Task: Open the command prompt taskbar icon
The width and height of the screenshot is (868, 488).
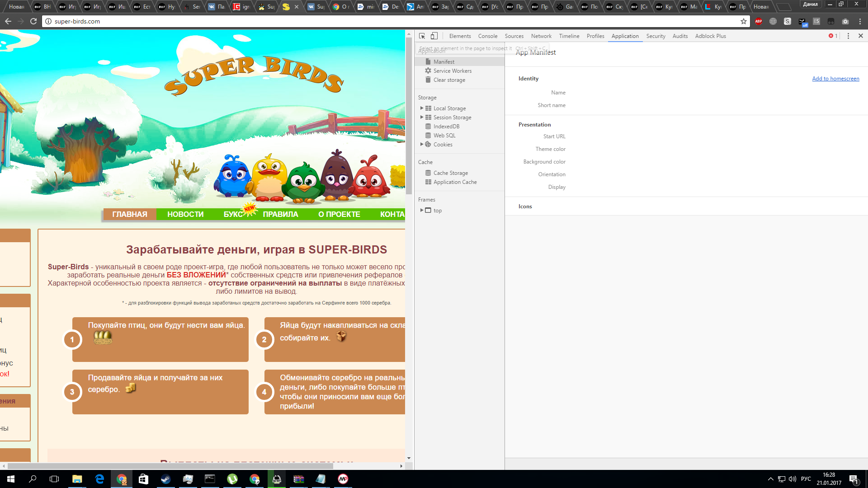Action: [210, 479]
